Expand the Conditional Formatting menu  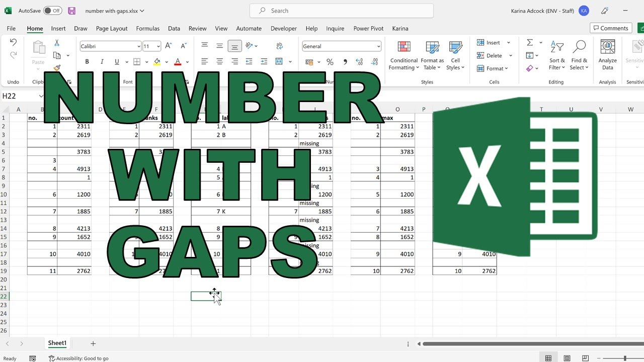(x=404, y=55)
